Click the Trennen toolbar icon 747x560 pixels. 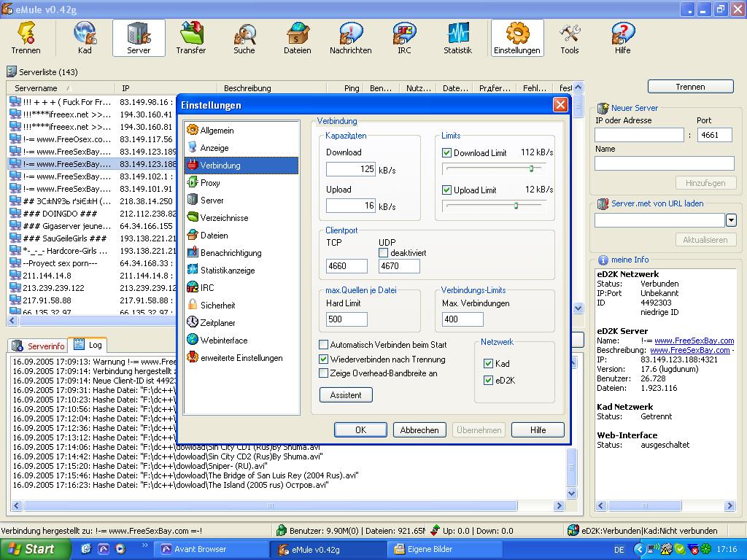click(26, 38)
